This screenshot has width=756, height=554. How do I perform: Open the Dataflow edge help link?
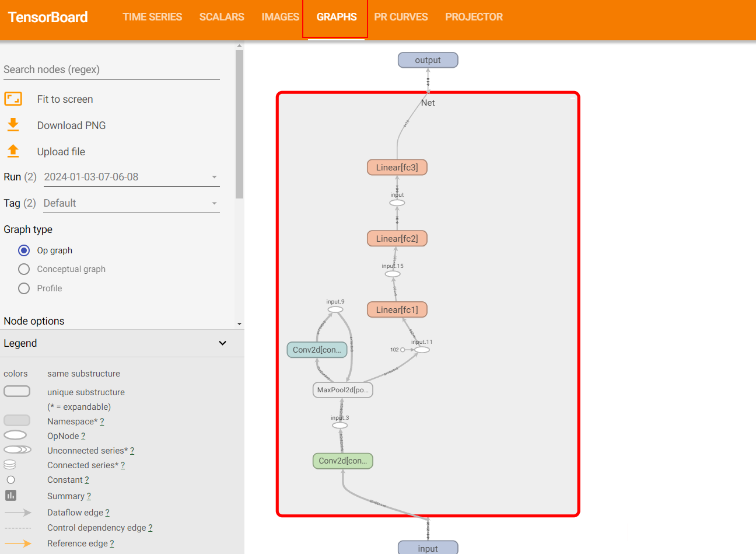[x=108, y=512]
